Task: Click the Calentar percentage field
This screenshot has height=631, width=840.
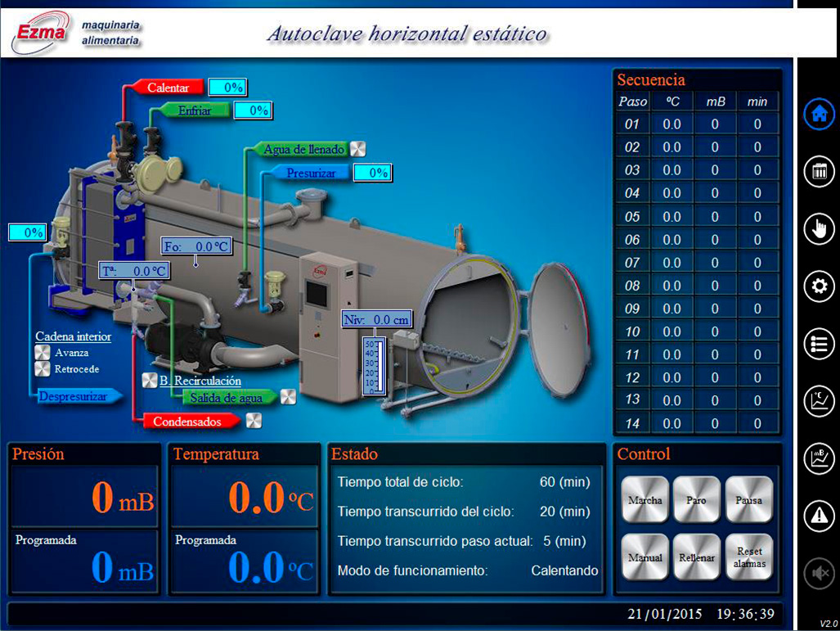Action: (227, 88)
